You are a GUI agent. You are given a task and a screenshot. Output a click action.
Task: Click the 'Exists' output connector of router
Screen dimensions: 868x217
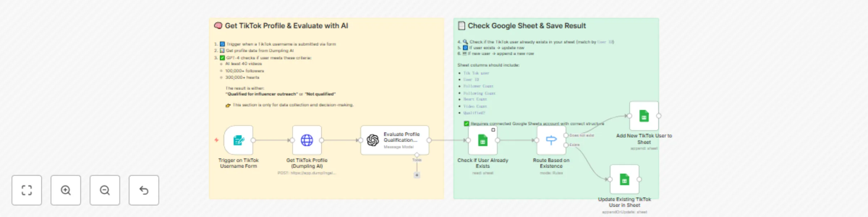566,145
